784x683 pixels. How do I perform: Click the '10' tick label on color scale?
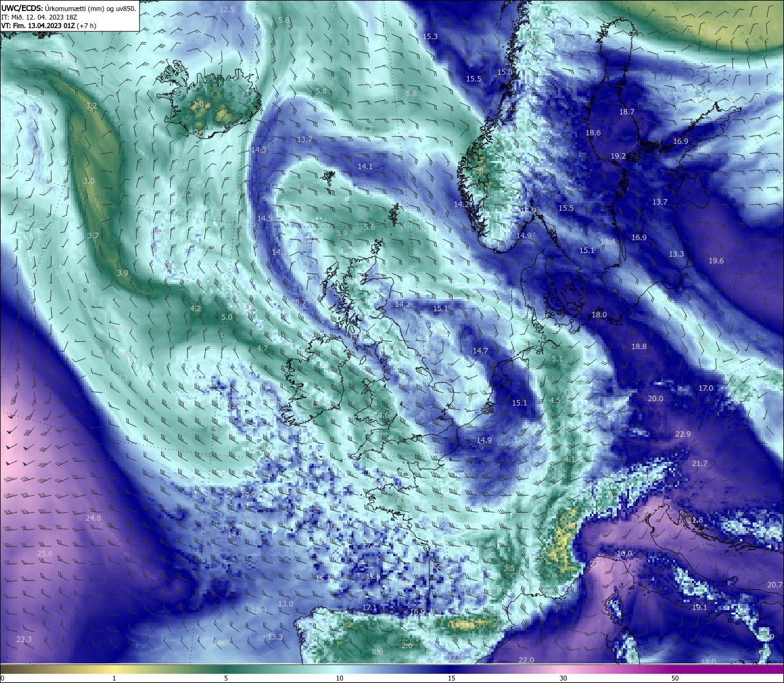pyautogui.click(x=339, y=678)
